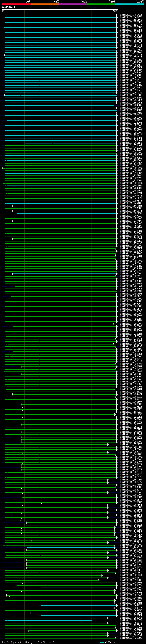Click the purple ~60% identity color bar
Viewport: 146px width, 644px height.
pos(73,4)
